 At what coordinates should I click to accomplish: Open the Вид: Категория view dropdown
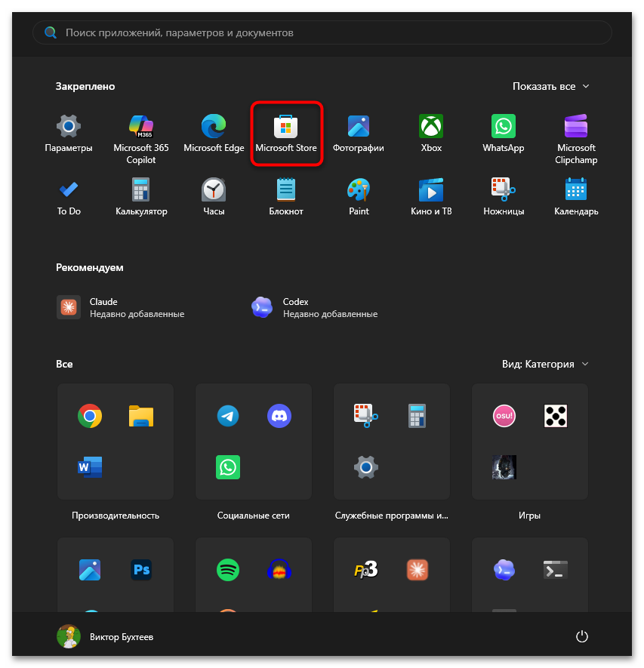(545, 365)
